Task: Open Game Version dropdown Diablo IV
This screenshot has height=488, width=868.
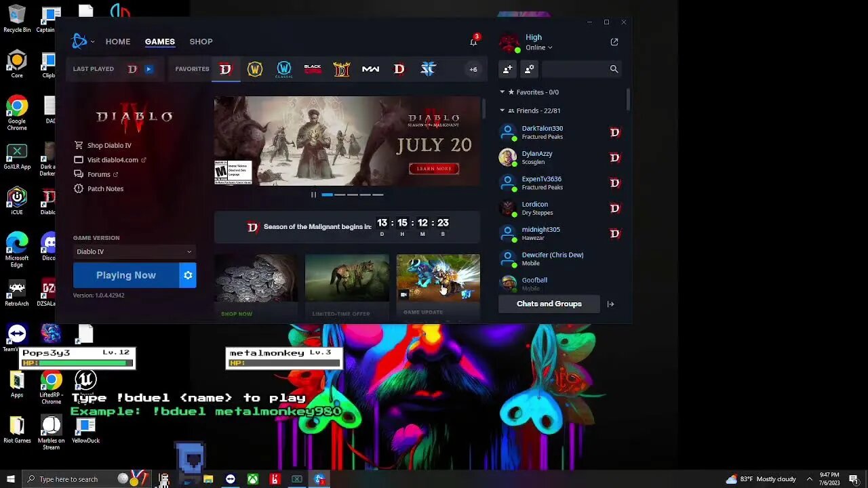Action: (x=134, y=251)
